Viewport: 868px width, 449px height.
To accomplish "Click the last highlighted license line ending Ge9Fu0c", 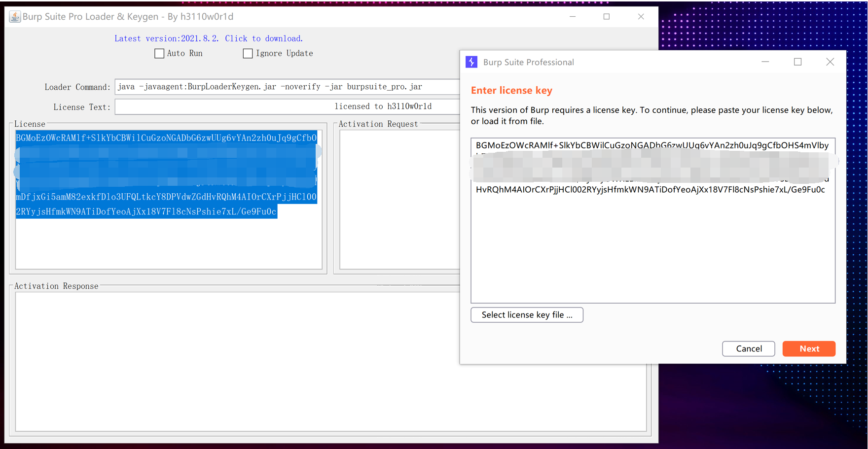I will (146, 211).
